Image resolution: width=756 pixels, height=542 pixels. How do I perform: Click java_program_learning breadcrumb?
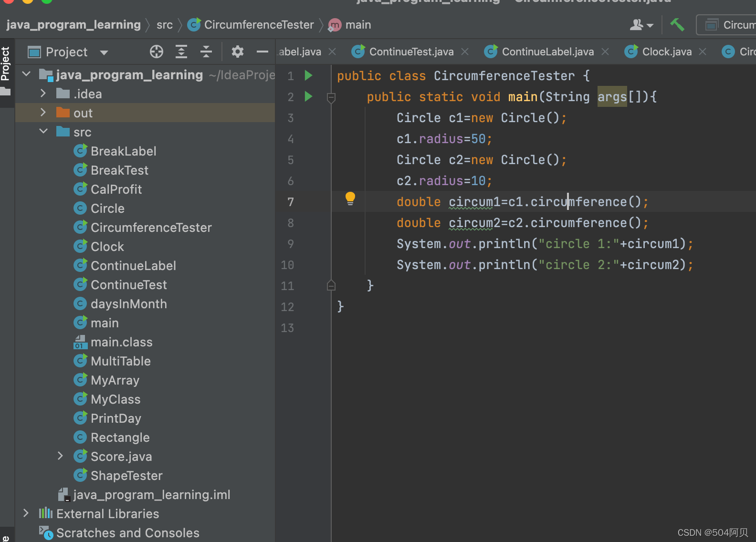[73, 25]
